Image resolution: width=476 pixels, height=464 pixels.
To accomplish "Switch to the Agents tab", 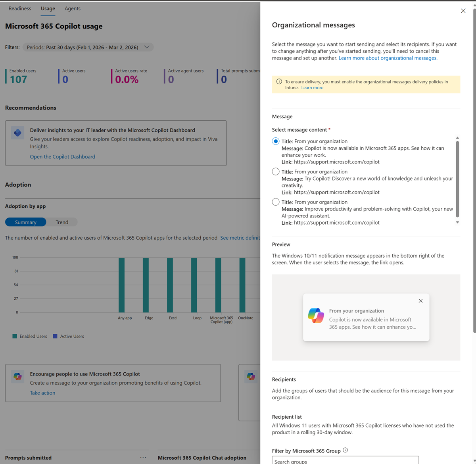I will [x=73, y=8].
